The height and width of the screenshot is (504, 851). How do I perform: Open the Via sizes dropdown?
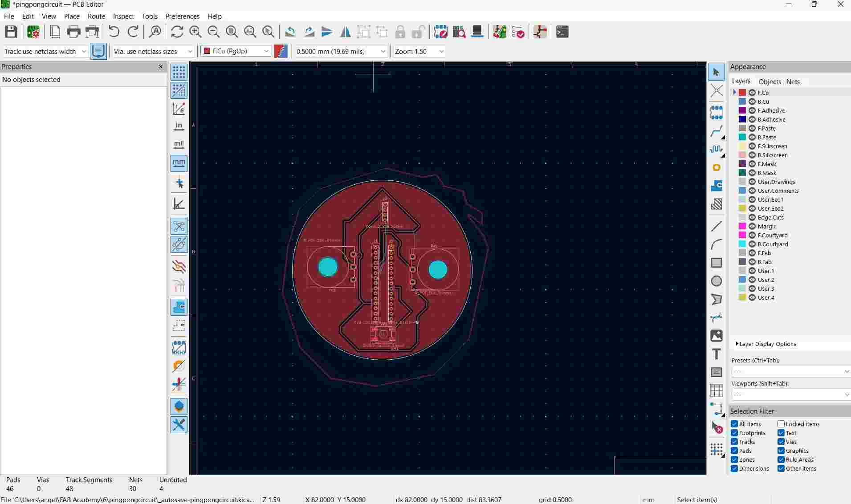point(191,51)
